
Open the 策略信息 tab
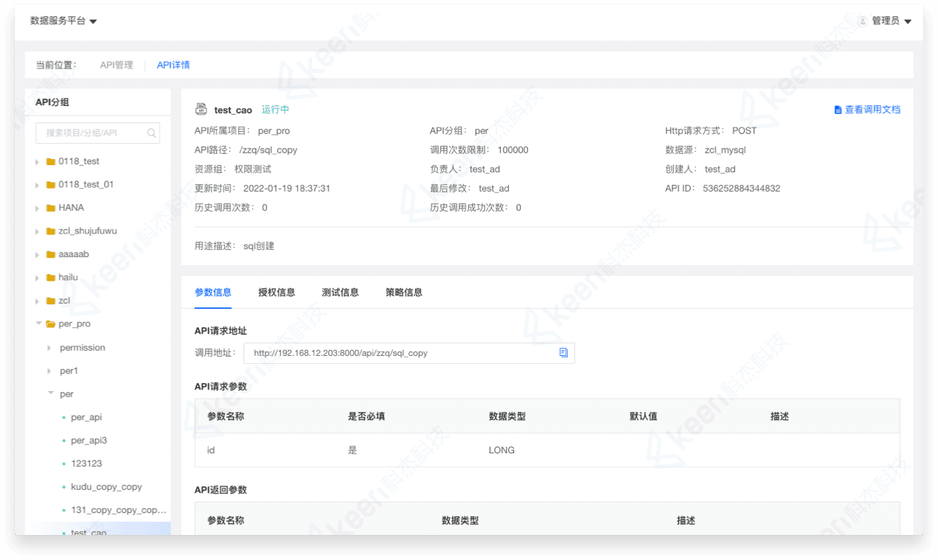(403, 293)
